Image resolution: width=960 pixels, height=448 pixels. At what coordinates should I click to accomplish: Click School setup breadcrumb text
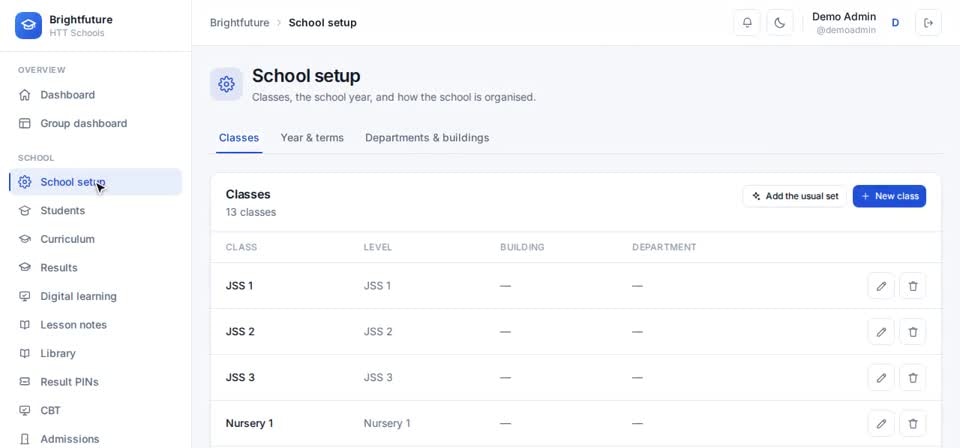323,23
